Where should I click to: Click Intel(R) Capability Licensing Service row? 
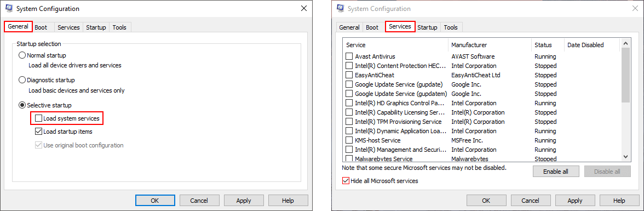[x=482, y=112]
